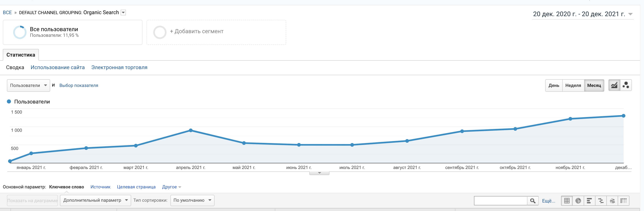This screenshot has width=644, height=211.
Task: Select Целевая страница as primary dimension
Action: point(136,187)
